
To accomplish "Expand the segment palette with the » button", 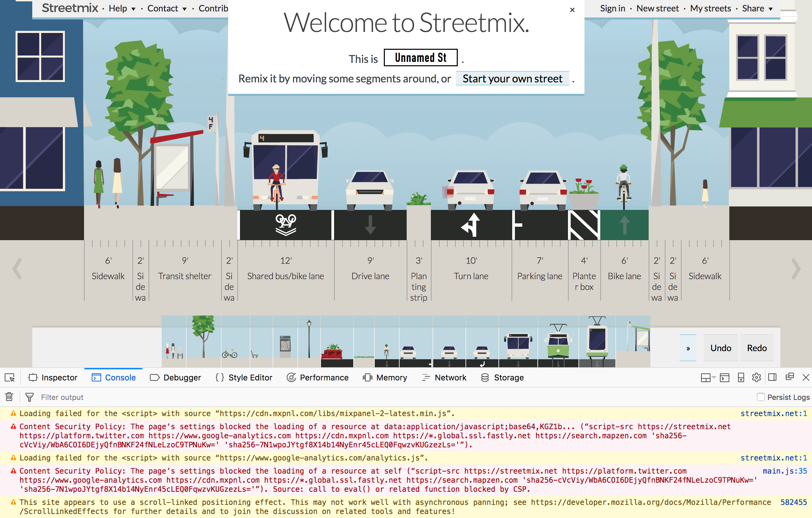I will [688, 347].
